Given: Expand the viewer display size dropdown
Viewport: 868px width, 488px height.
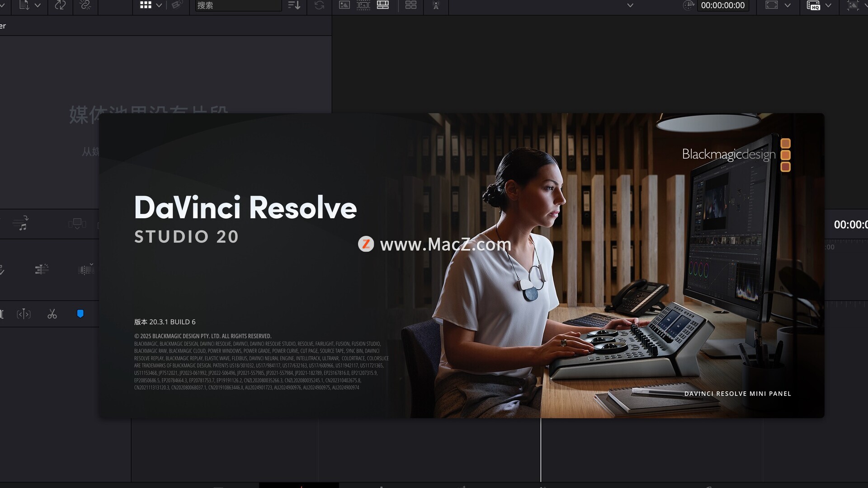Looking at the screenshot, I should click(x=788, y=5).
